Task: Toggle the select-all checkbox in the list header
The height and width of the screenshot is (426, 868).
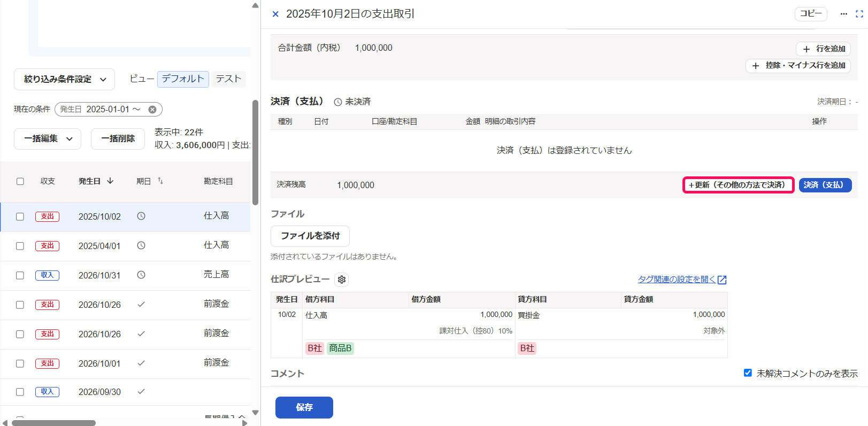Action: coord(20,181)
